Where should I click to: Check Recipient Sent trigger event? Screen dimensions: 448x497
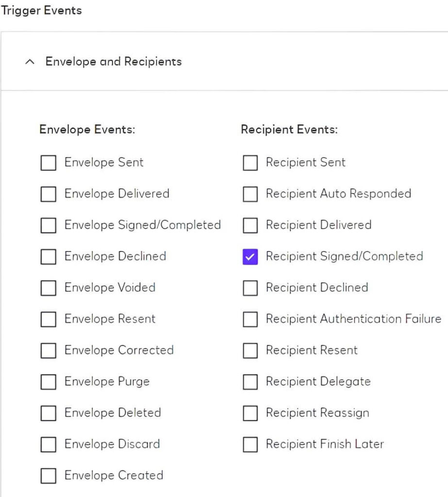click(x=250, y=163)
